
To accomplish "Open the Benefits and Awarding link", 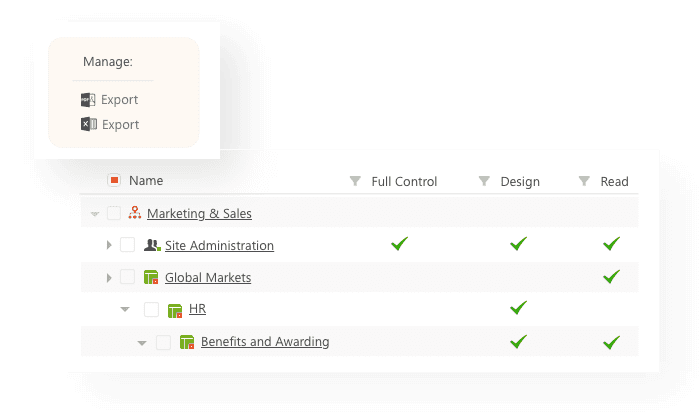I will coord(265,342).
